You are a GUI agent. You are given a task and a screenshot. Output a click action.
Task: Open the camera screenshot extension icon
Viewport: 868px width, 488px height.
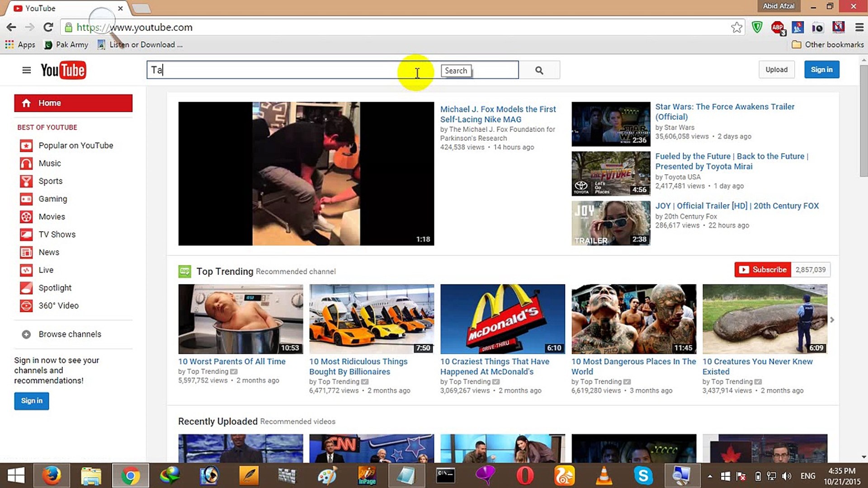click(x=818, y=27)
